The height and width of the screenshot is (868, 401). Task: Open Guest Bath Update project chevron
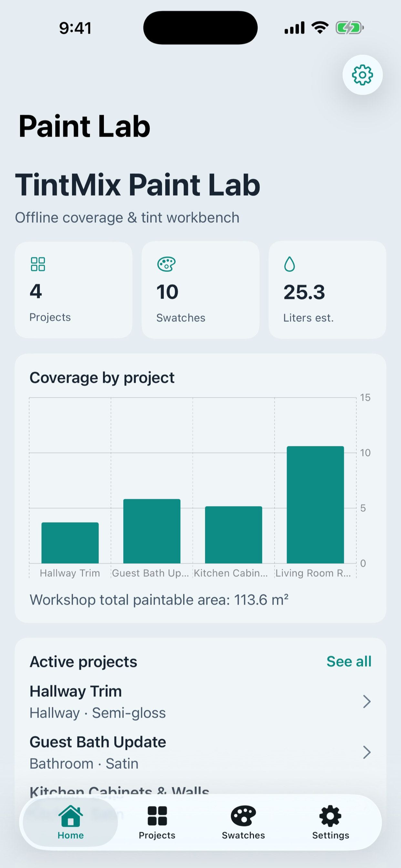click(367, 752)
